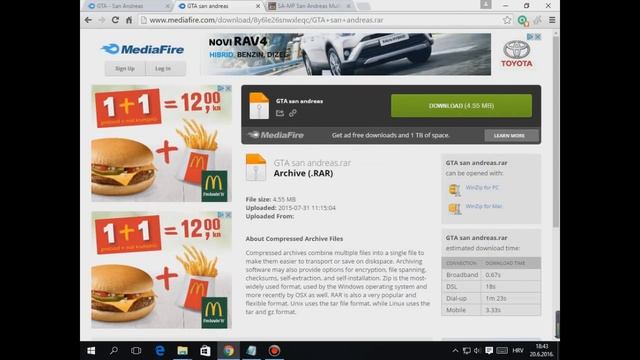Close the upper McDonald's ad
640x360 pixels.
tap(228, 88)
